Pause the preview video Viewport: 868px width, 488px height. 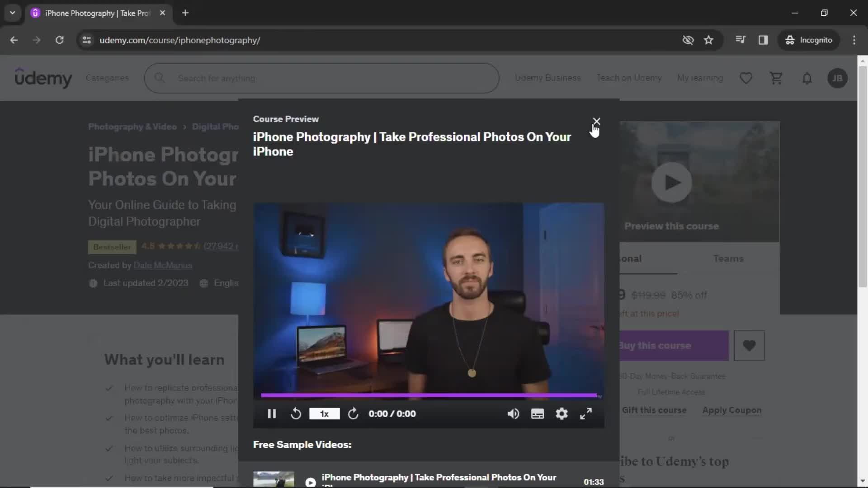point(272,414)
